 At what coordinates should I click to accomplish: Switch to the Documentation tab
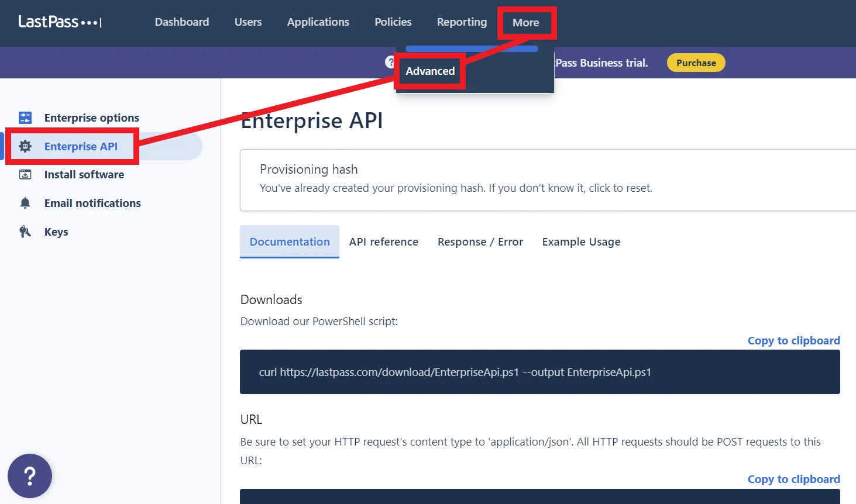290,241
